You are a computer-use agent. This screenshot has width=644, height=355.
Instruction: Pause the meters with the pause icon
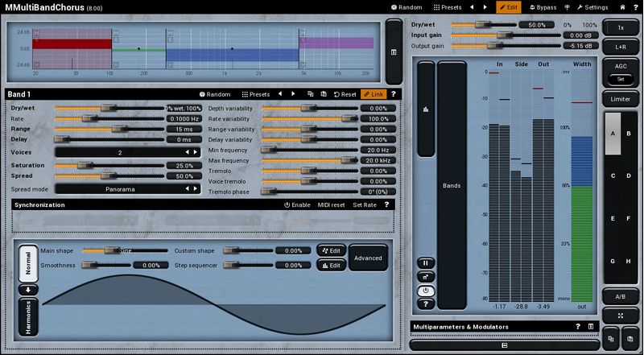click(425, 263)
